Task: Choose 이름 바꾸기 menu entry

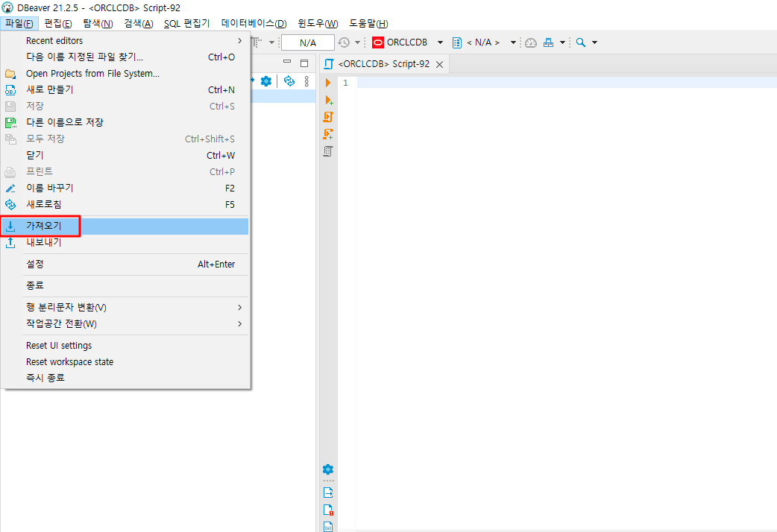Action: (125, 188)
